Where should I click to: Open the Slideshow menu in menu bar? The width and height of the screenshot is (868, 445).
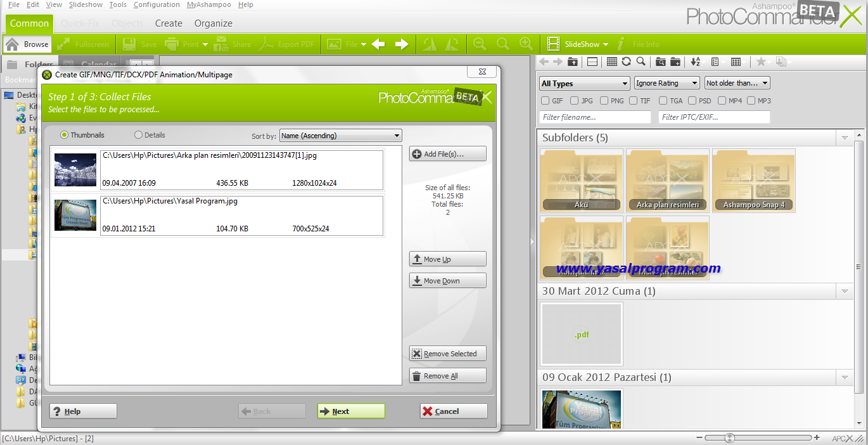[x=86, y=4]
